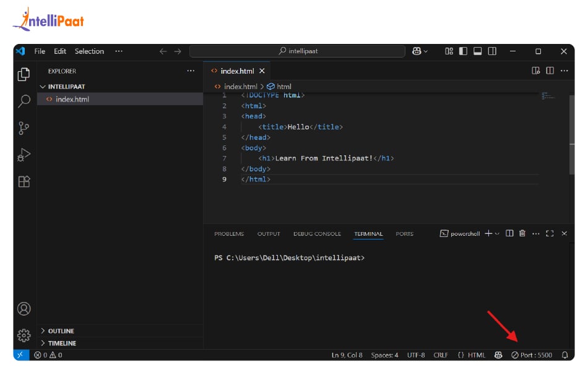Screen dimensions: 588x375
Task: Open the Source Control view
Action: (24, 128)
